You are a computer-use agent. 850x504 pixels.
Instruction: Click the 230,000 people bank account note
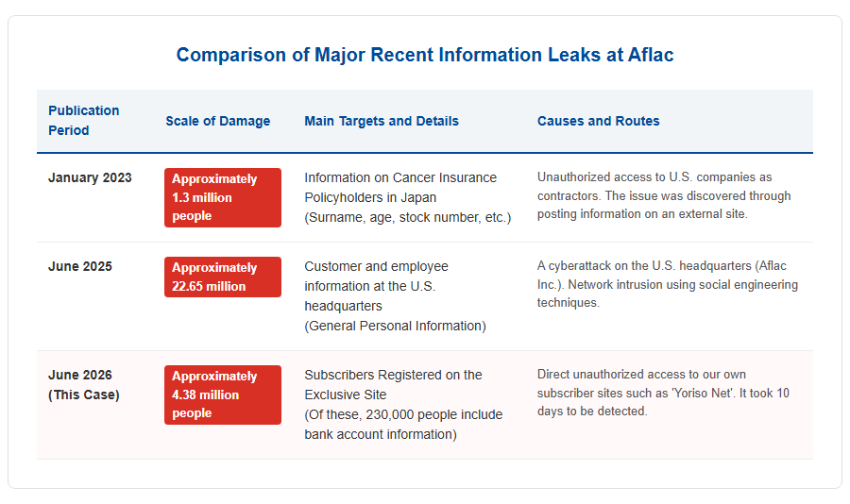click(x=403, y=425)
